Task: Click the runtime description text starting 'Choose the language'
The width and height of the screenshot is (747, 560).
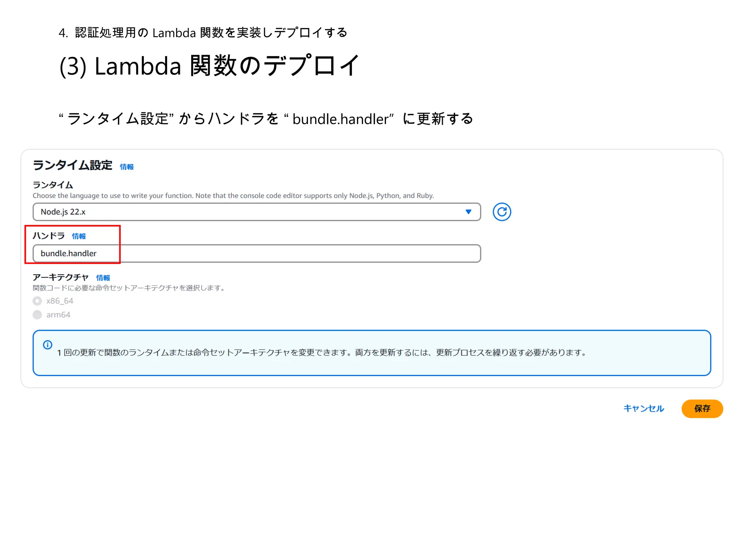Action: (x=233, y=195)
